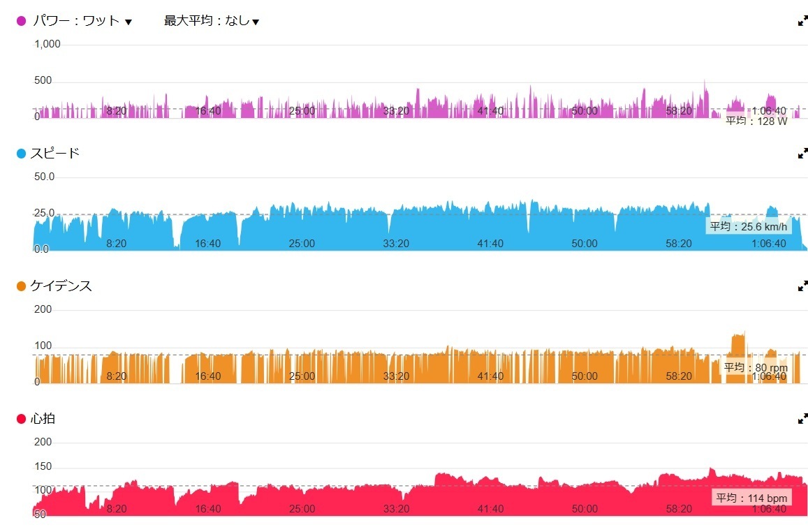Screen dimensions: 808x532
Task: Open the パワー：ワット unit dropdown
Action: coord(82,21)
